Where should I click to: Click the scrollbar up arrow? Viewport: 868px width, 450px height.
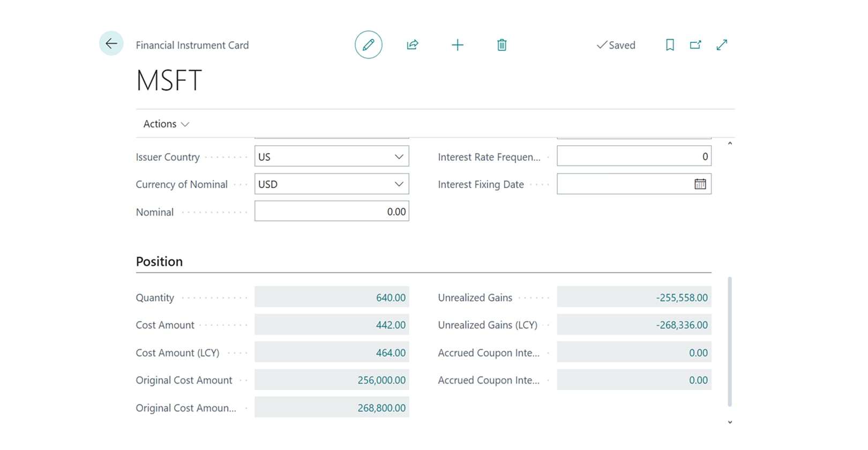pos(730,144)
